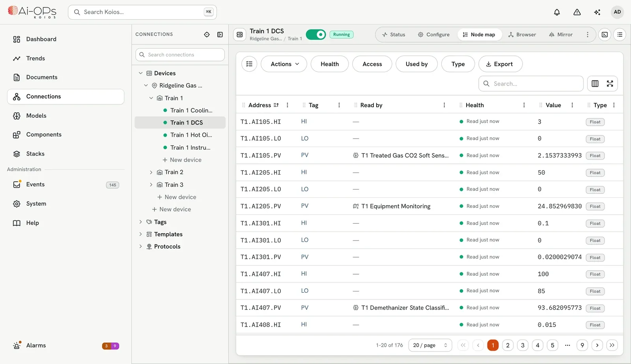Sort by the Address sort icon
This screenshot has width=631, height=364.
pos(276,105)
